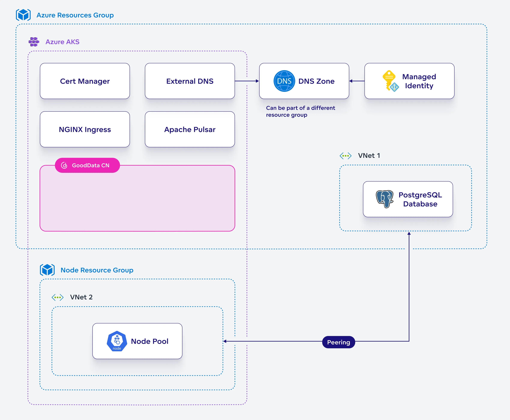This screenshot has width=510, height=420.
Task: Click the Node Resource Group cube icon
Action: point(47,270)
